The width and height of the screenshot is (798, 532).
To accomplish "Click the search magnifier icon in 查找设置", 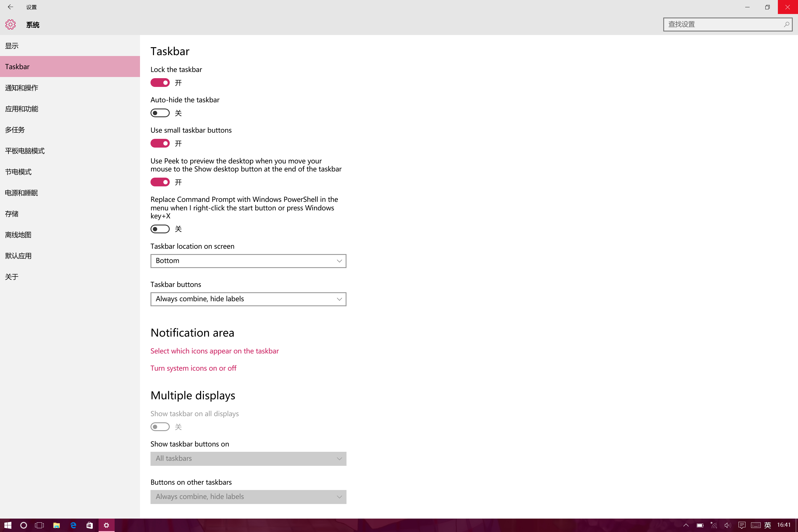I will (x=786, y=24).
